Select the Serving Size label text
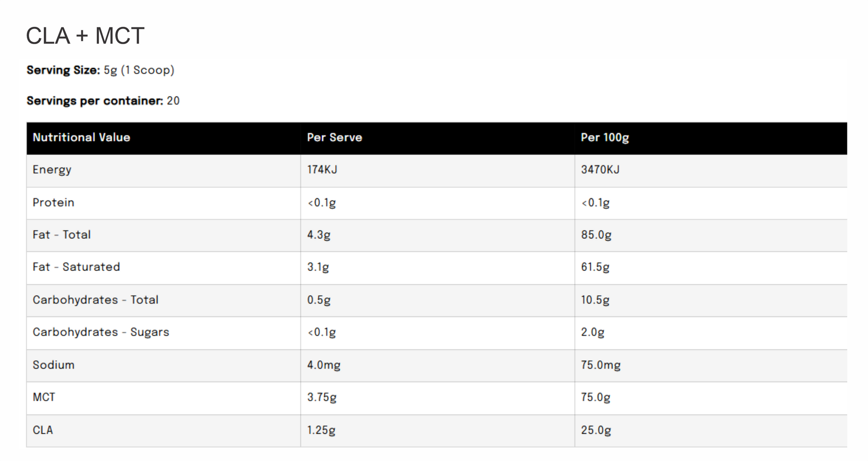 pyautogui.click(x=63, y=70)
